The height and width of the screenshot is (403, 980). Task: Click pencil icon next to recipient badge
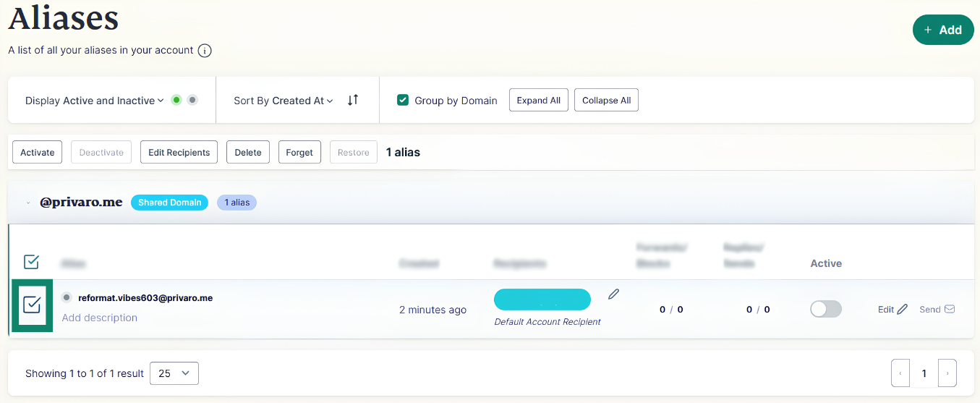tap(614, 294)
